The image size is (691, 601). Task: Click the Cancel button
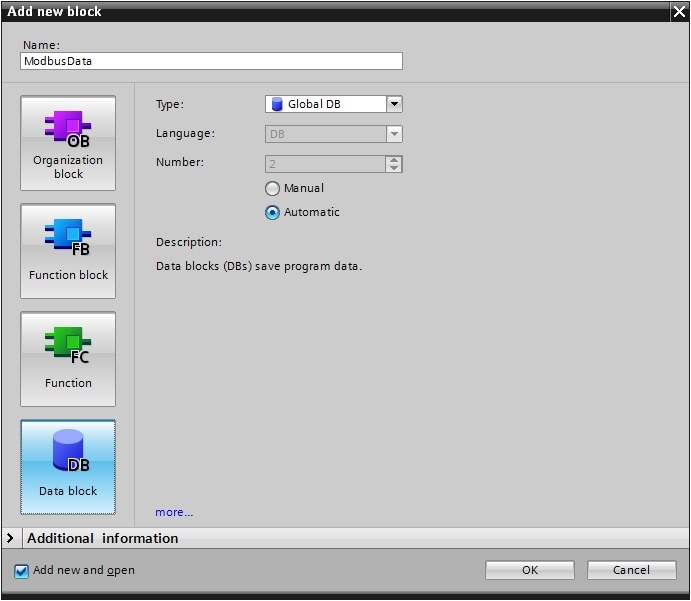pyautogui.click(x=632, y=570)
